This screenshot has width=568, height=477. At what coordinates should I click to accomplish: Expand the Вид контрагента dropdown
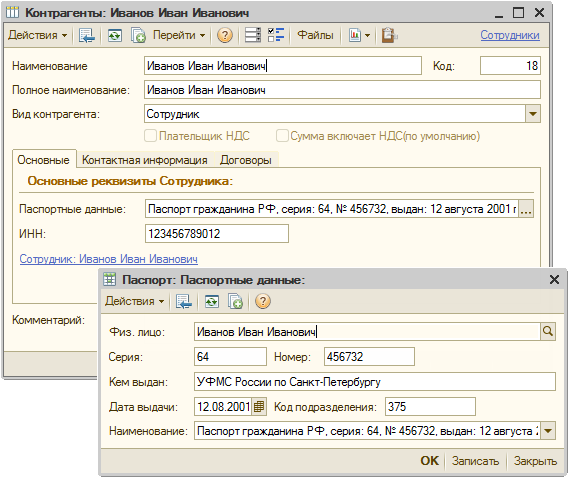point(532,114)
